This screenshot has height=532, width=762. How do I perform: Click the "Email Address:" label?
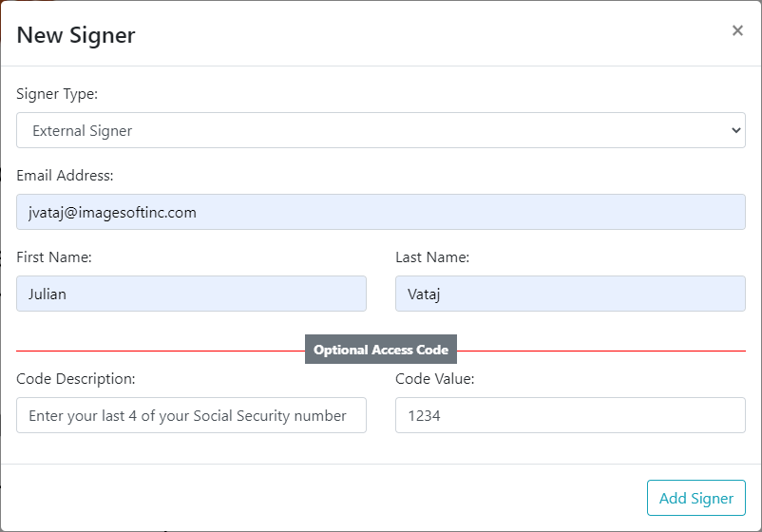pos(65,176)
